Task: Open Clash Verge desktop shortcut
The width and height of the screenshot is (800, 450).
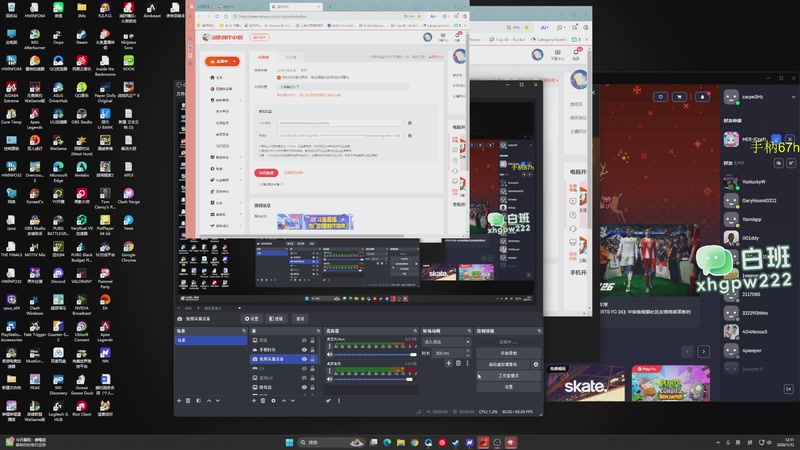Action: 129,196
